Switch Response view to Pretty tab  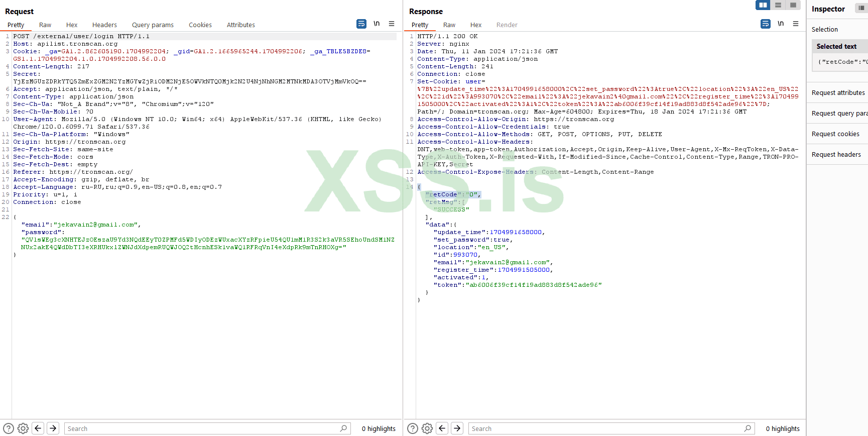pos(420,25)
